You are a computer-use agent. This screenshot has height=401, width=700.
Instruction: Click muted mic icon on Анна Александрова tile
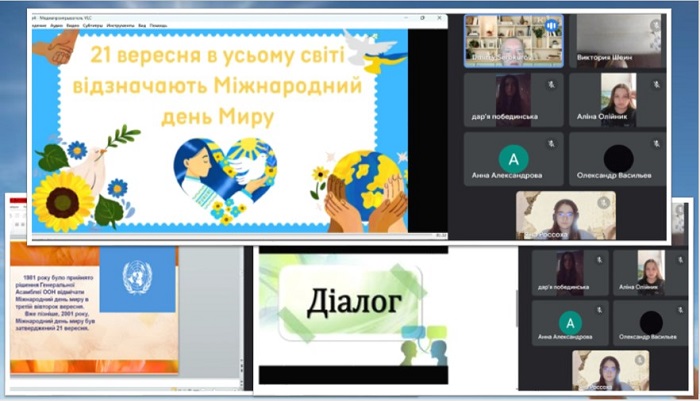coord(551,143)
